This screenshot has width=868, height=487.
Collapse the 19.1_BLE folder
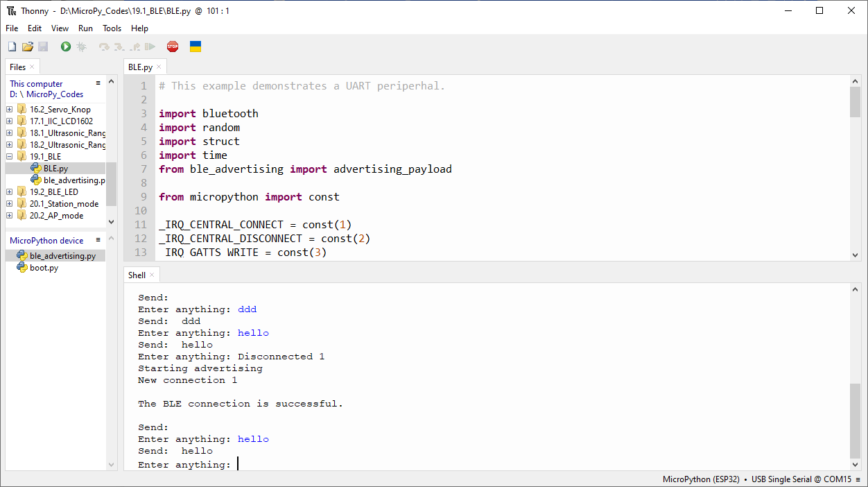click(x=10, y=156)
